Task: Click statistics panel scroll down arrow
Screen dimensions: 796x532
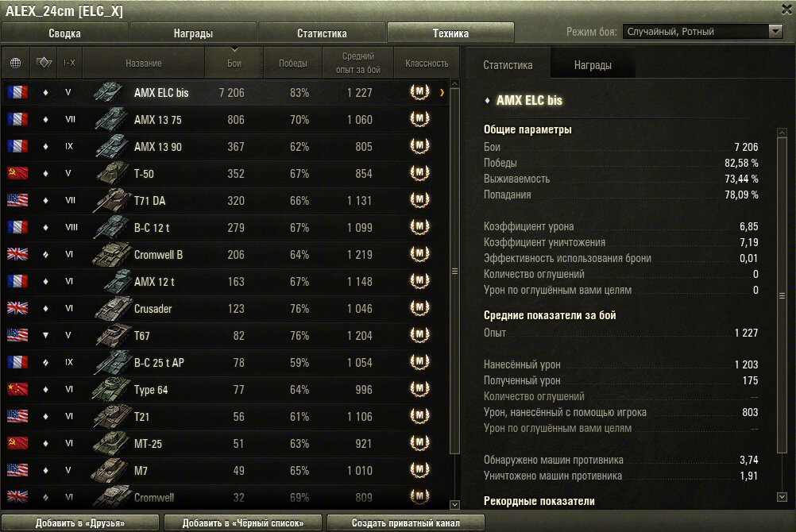Action: click(782, 497)
